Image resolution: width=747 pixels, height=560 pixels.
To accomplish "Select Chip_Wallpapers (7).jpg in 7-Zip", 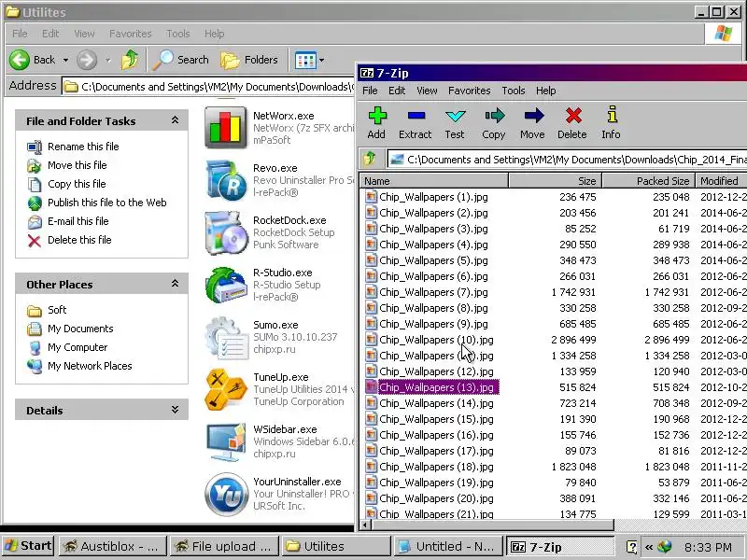I will pyautogui.click(x=433, y=292).
